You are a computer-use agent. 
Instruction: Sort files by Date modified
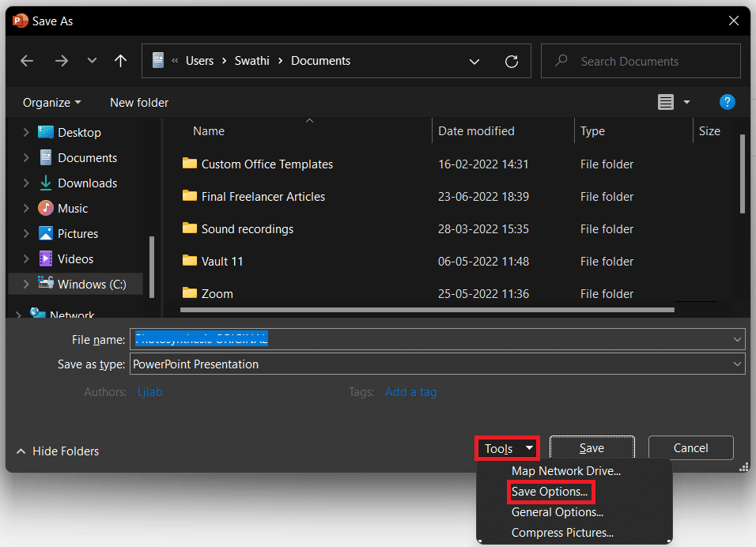[x=476, y=130]
